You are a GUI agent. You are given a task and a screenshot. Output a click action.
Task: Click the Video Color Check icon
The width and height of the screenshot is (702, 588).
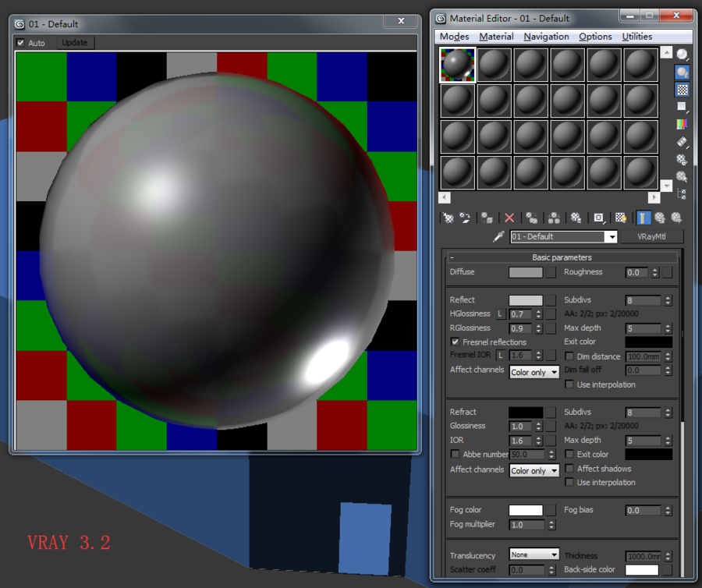[x=682, y=124]
